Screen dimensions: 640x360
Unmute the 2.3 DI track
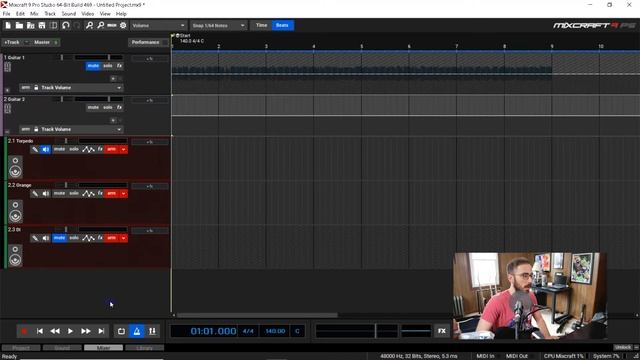(59, 238)
